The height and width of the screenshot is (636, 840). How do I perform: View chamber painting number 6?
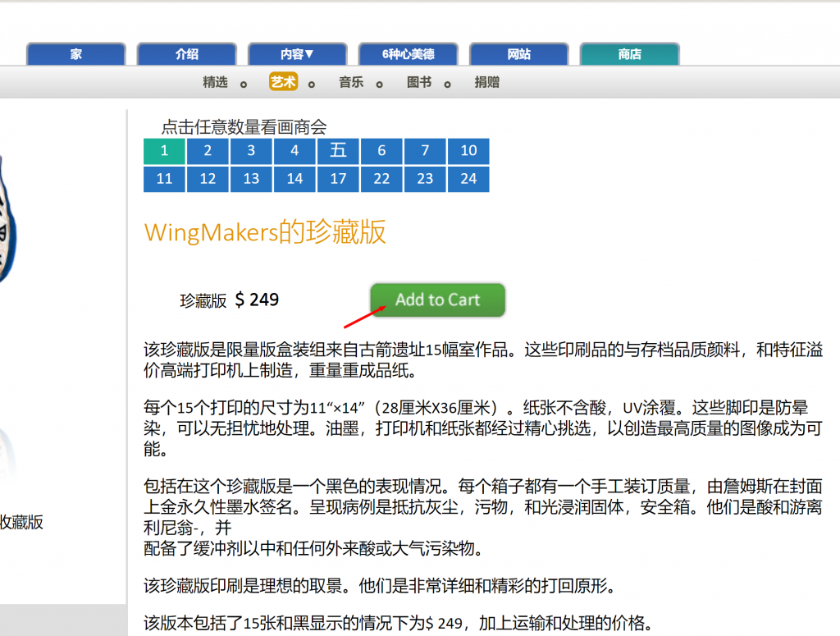click(x=381, y=150)
